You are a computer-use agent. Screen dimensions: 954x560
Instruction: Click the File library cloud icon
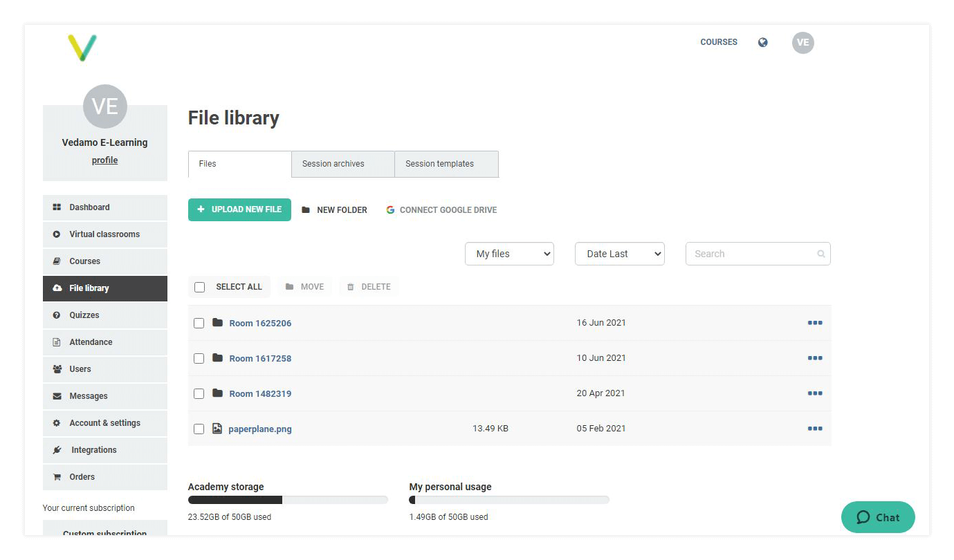coord(57,288)
